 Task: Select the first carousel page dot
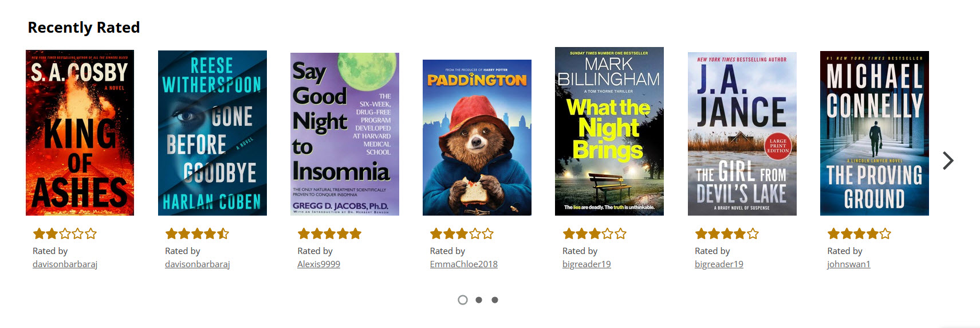(463, 300)
